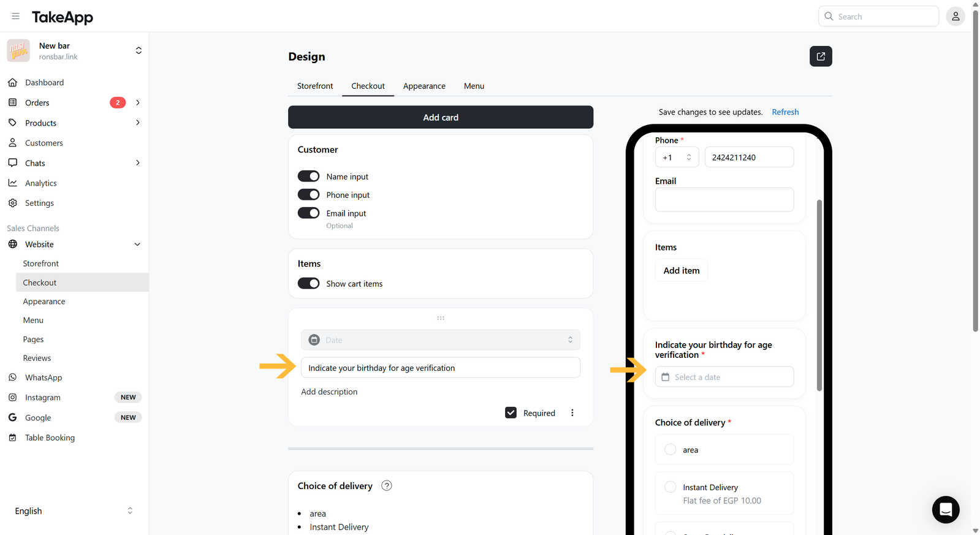Toggle the Name input switch

pos(308,176)
